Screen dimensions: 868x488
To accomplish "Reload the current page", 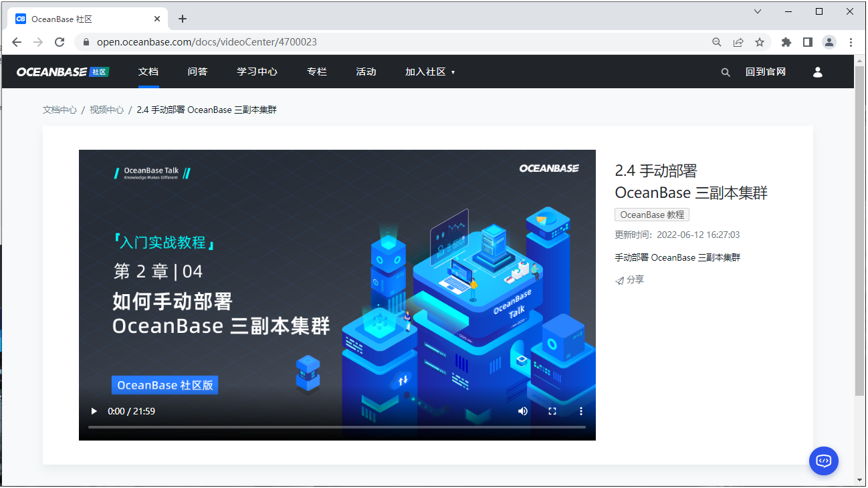I will 60,42.
